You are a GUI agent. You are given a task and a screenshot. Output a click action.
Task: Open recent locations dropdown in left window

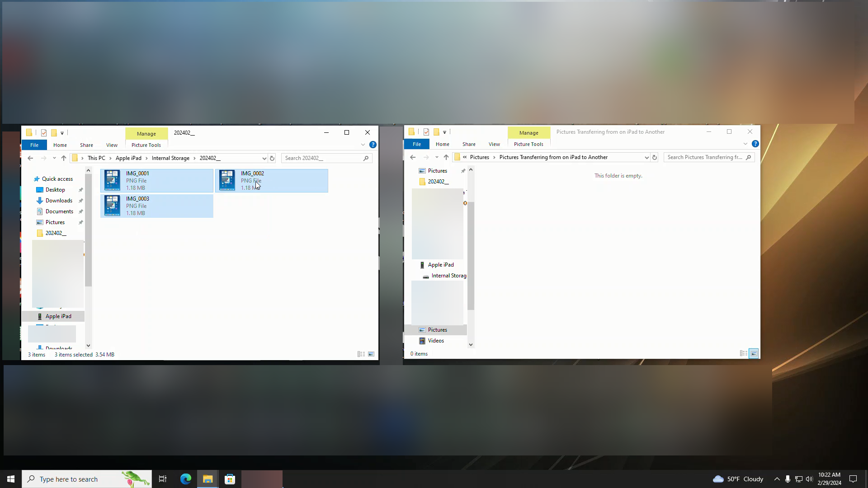tap(54, 158)
